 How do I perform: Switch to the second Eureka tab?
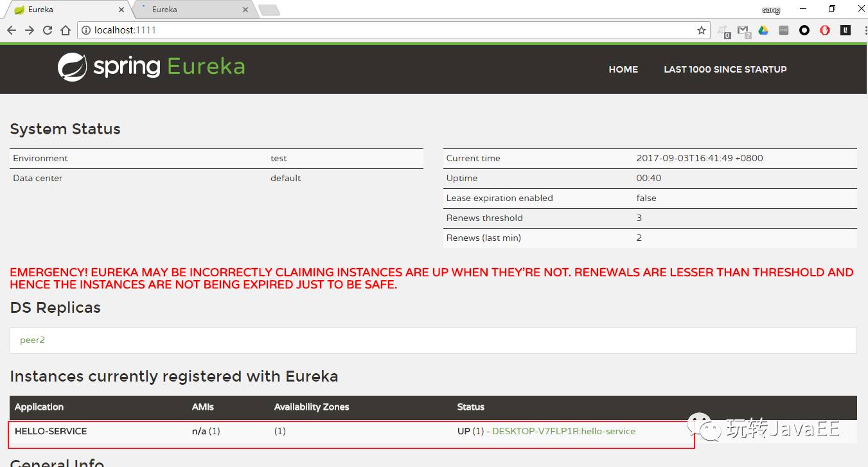tap(193, 10)
